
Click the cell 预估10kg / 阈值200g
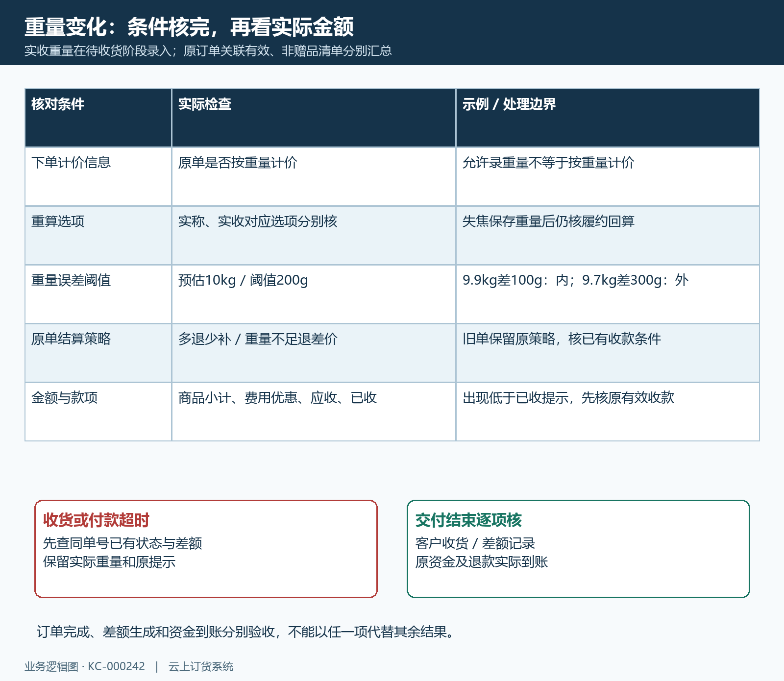pyautogui.click(x=314, y=294)
